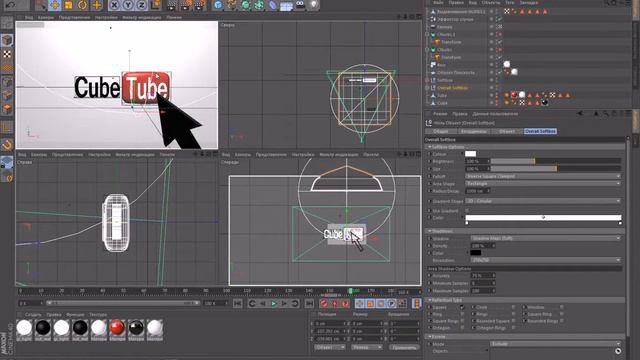Add a light object from toolbar

313,5
